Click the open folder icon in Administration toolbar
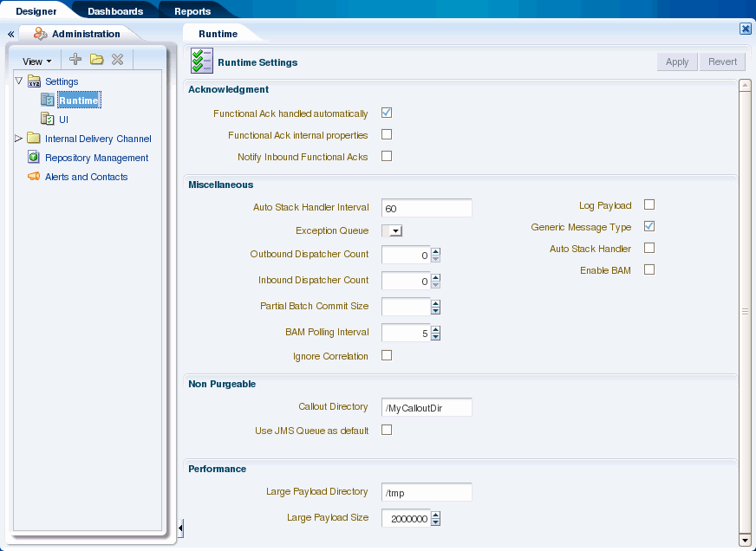 tap(97, 59)
